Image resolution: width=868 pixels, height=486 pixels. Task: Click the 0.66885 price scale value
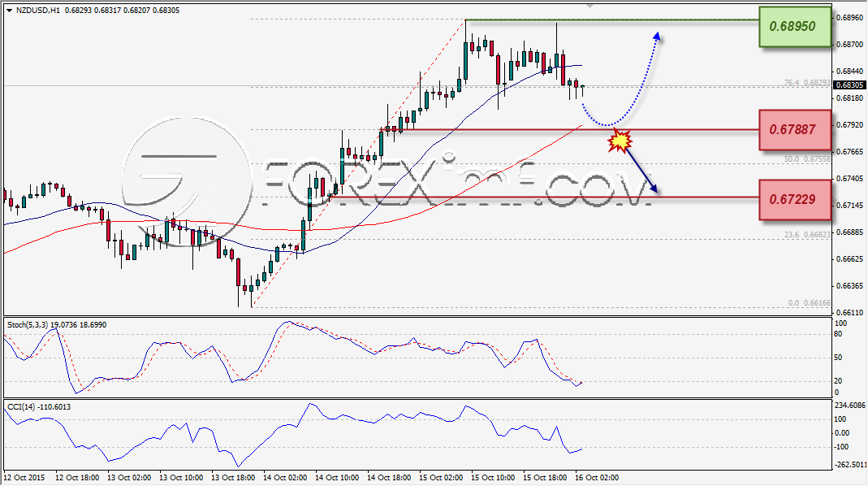849,232
